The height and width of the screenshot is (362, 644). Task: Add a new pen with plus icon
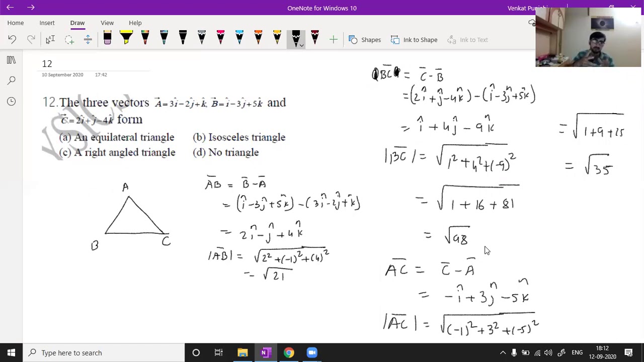tap(333, 40)
